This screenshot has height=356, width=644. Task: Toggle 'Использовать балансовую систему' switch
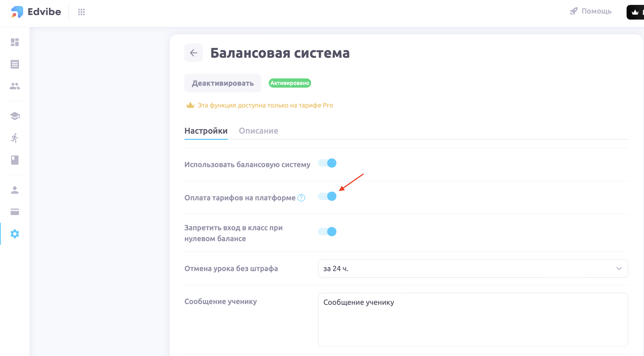point(327,163)
